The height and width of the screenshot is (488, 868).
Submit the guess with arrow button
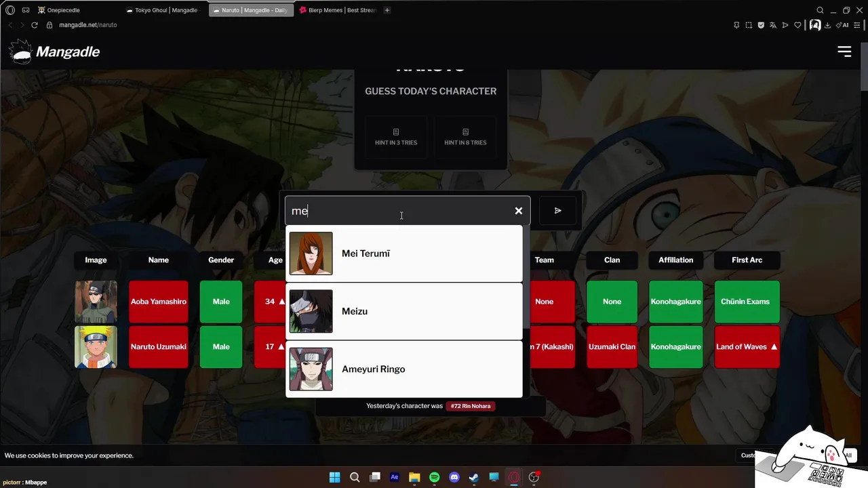[557, 211]
